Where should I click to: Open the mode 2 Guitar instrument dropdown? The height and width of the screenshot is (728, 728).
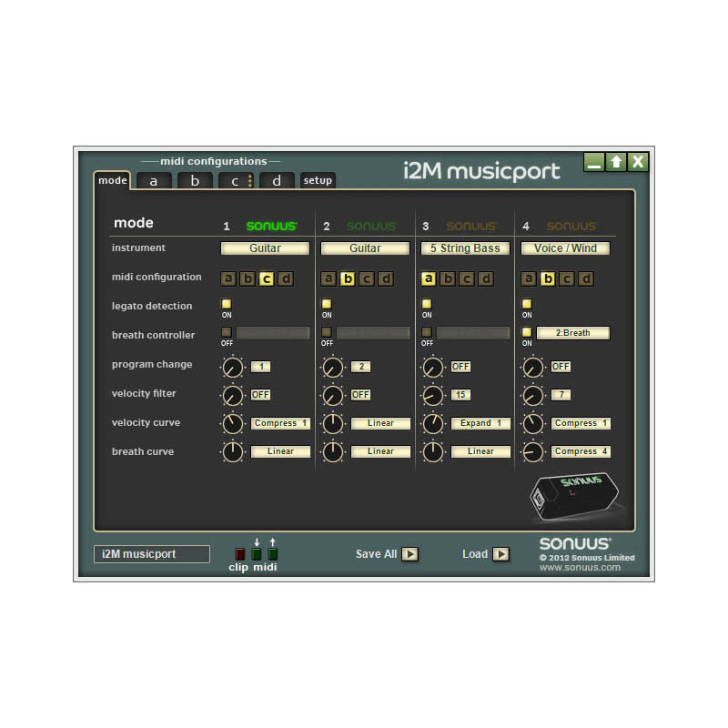[366, 248]
